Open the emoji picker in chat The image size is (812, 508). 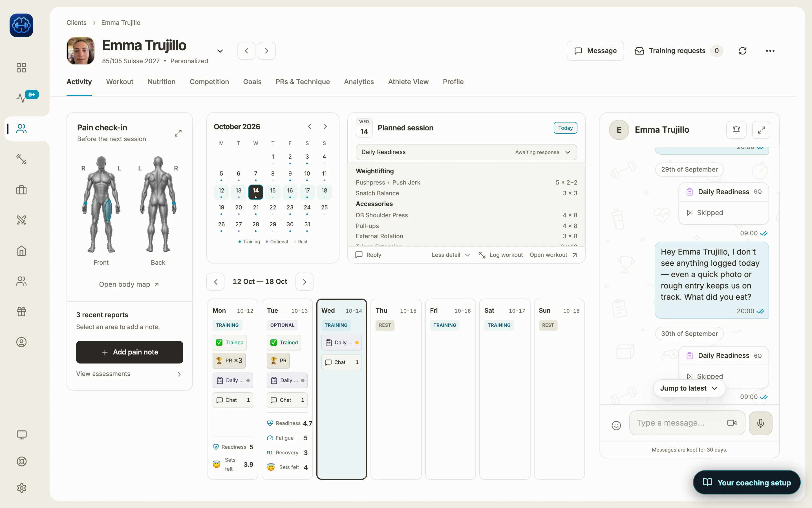click(616, 425)
